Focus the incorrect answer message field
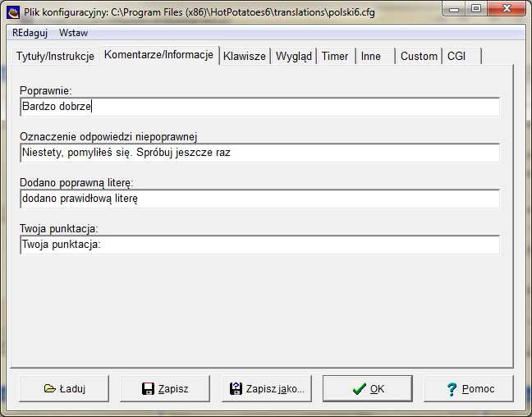 click(x=260, y=153)
